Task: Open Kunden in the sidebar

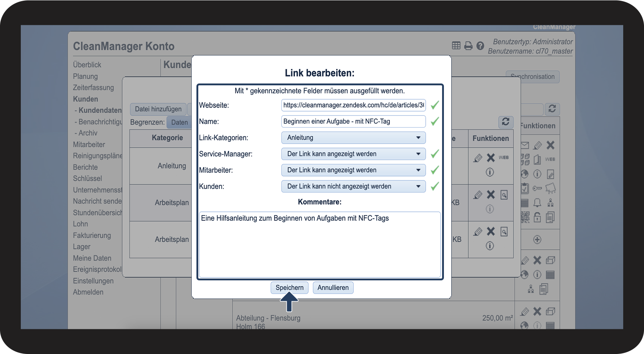Action: [85, 99]
